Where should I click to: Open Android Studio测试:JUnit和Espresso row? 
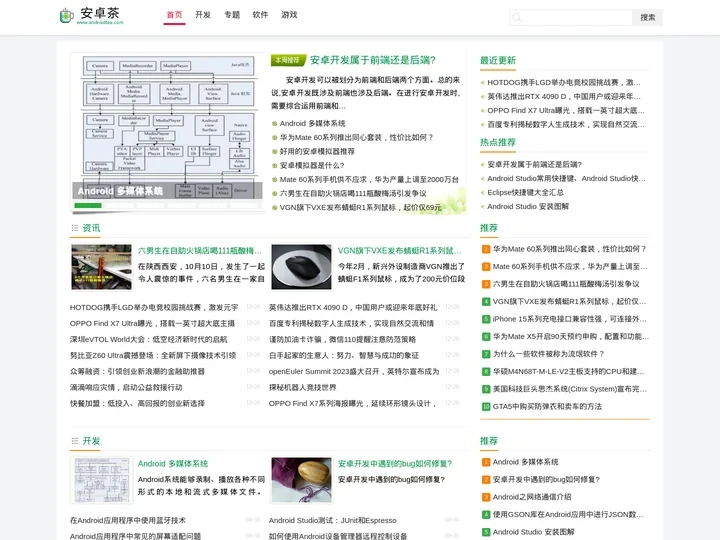click(332, 520)
